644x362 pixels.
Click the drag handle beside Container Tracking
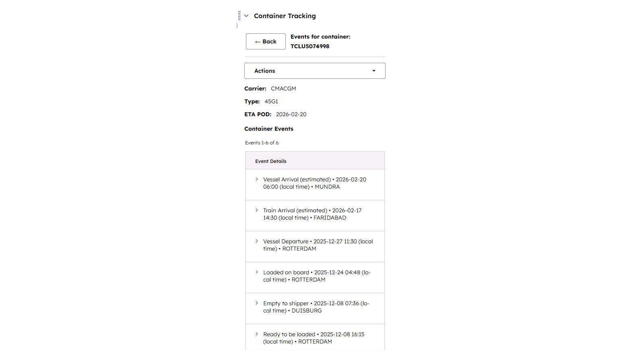click(x=239, y=16)
